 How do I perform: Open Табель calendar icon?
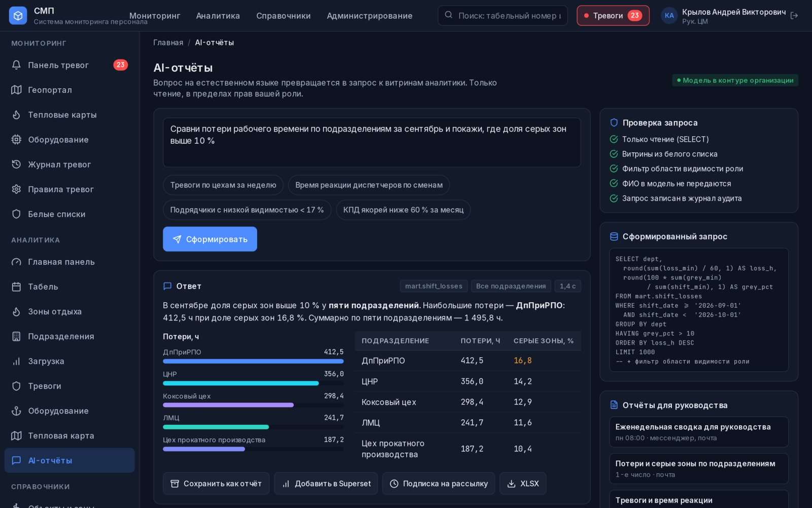point(16,287)
